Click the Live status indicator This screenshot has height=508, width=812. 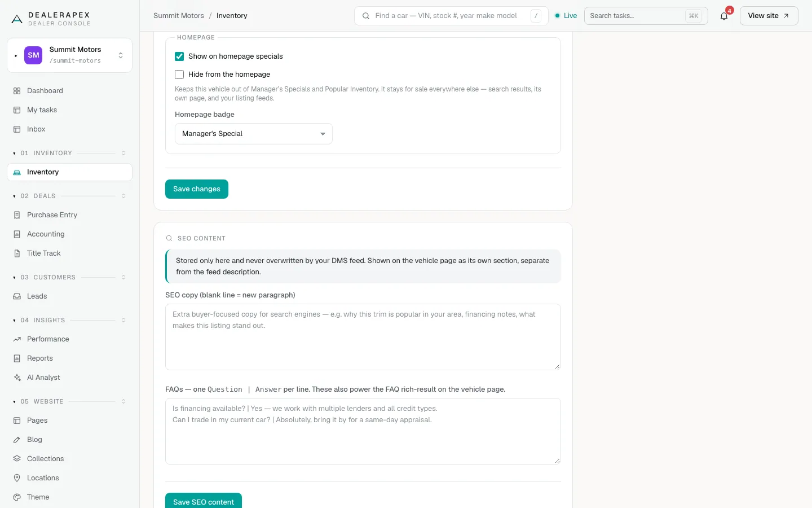[566, 16]
